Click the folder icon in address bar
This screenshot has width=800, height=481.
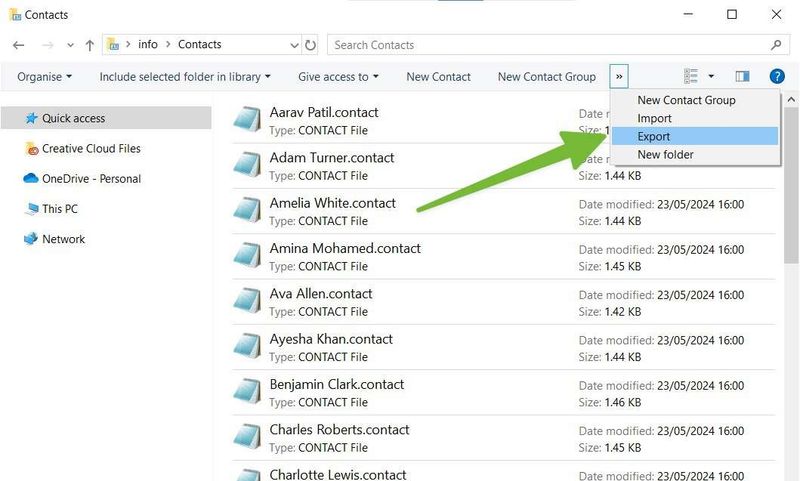coord(113,44)
